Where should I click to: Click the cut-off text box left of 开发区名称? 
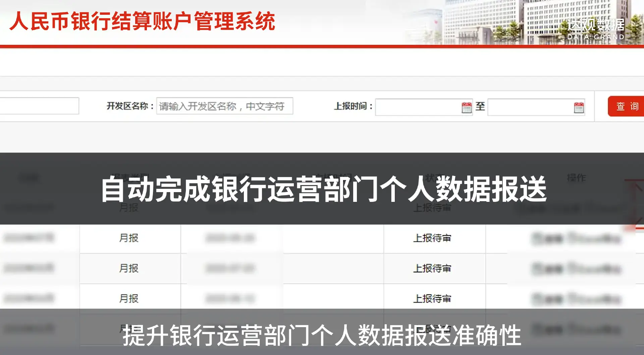point(39,106)
